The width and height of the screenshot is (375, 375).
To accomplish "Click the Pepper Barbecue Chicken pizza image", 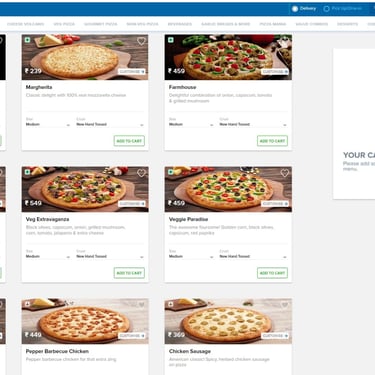I will (85, 321).
